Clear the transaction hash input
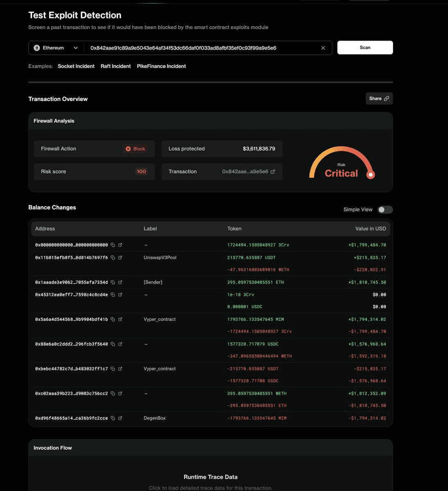The width and height of the screenshot is (448, 491). click(323, 48)
